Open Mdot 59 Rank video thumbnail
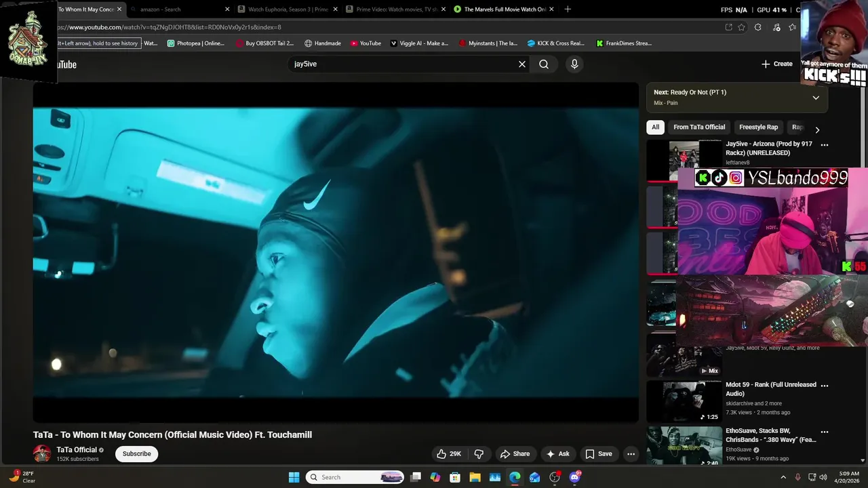The image size is (868, 488). coord(684,401)
